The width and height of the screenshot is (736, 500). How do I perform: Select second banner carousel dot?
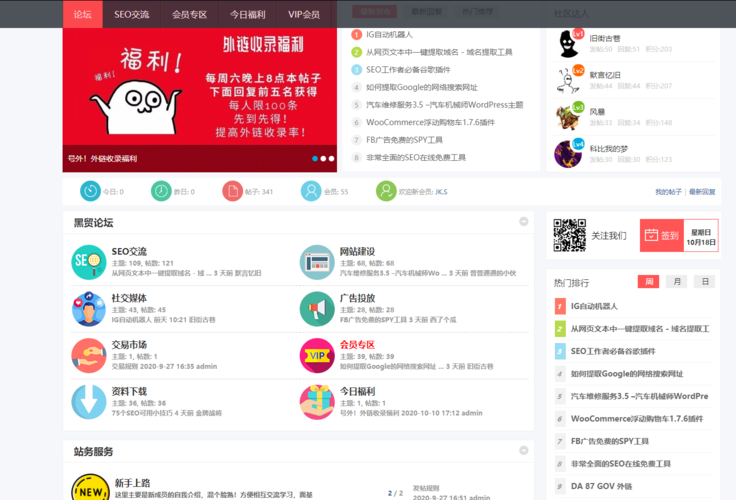pos(323,159)
